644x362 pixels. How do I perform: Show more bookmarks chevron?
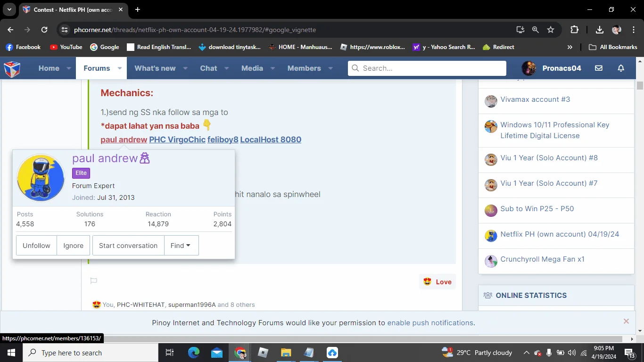(570, 47)
